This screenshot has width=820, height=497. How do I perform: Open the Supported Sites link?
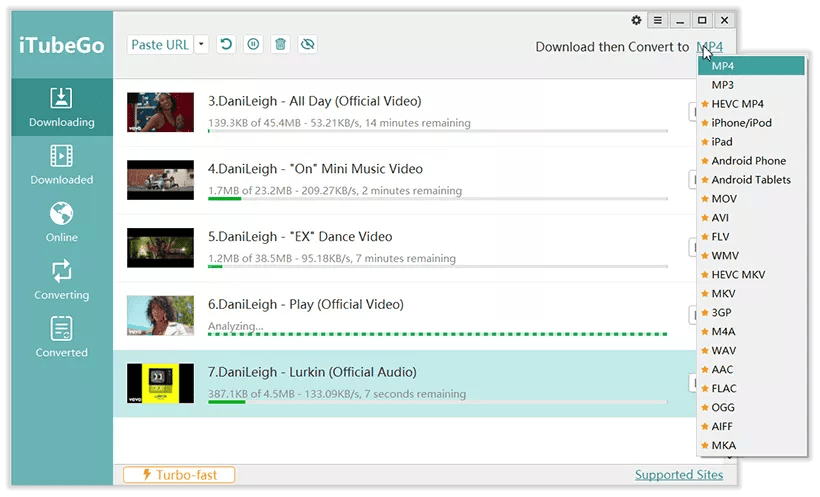679,475
